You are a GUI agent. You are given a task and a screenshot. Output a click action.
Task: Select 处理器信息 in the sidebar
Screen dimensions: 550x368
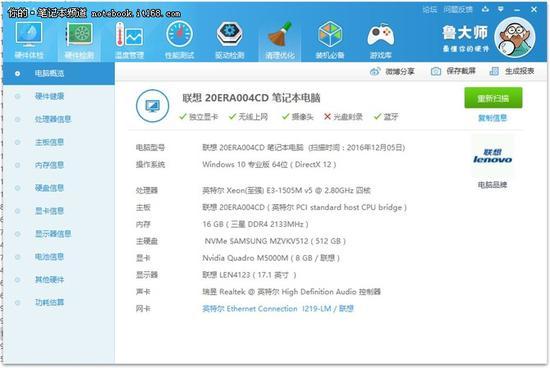[53, 119]
